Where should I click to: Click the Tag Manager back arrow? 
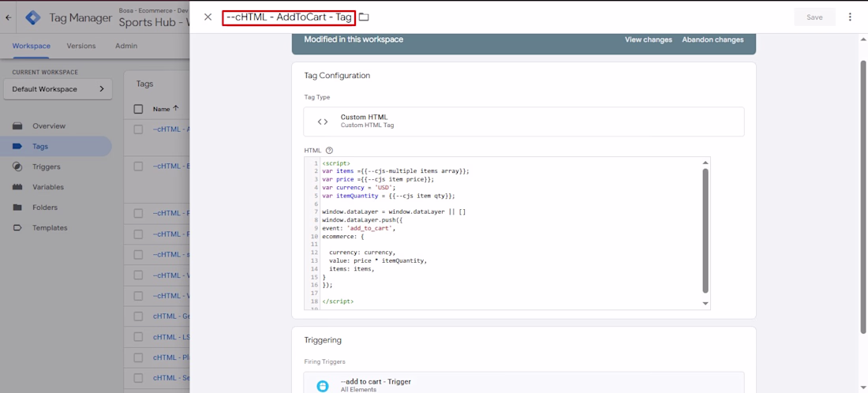[x=9, y=17]
